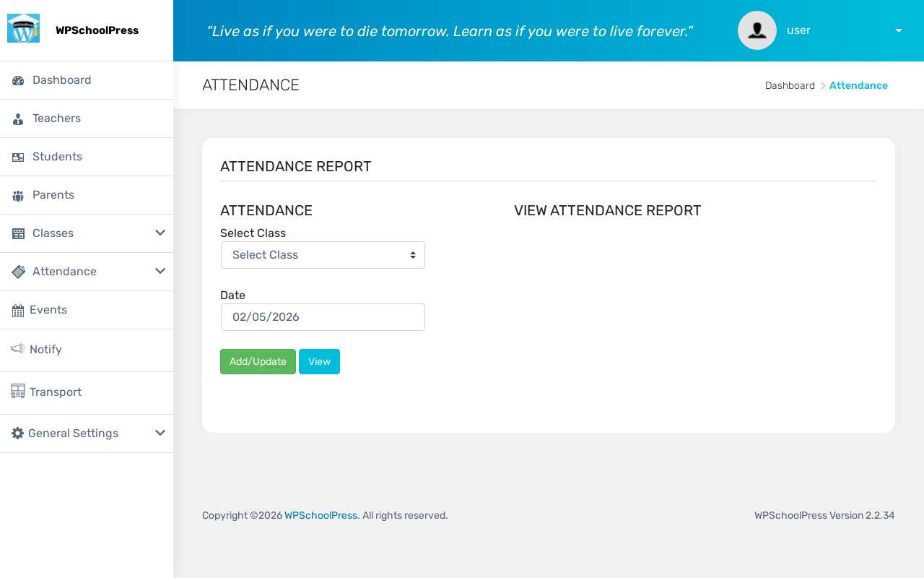Go to Dashboard via breadcrumb link
Screen dimensions: 924x578
[x=790, y=86]
